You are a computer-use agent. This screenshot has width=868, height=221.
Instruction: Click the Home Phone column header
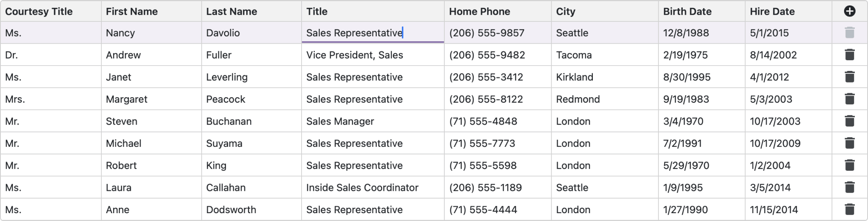point(479,12)
